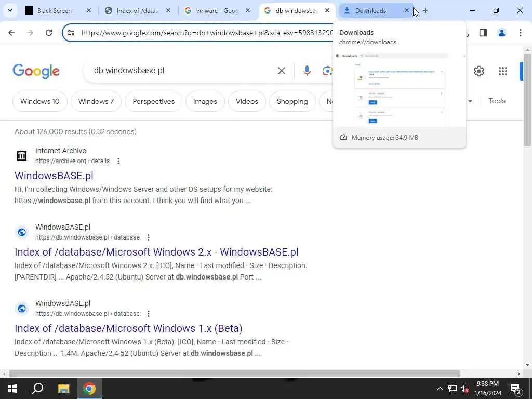Viewport: 532px width, 399px height.
Task: Open a new tab with plus button
Action: 425,10
